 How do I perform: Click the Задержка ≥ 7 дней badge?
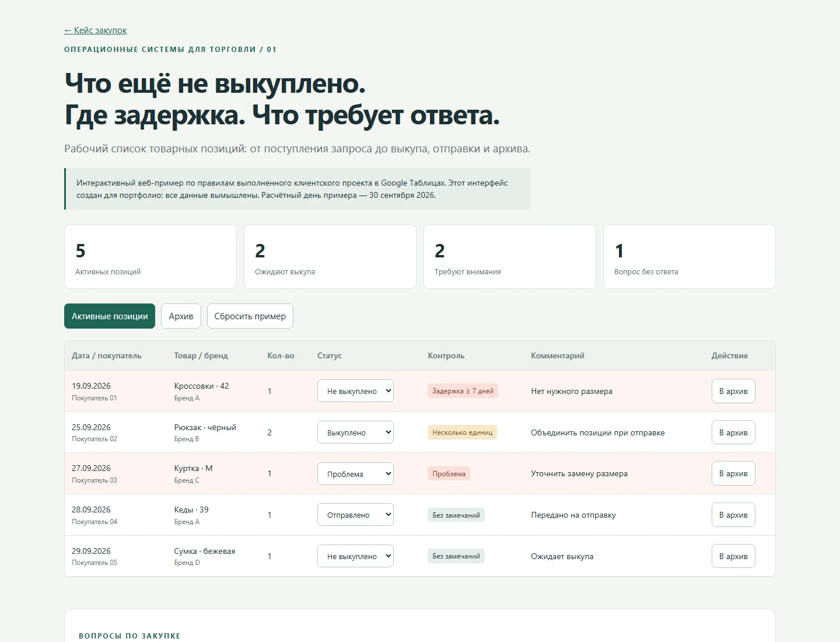click(x=463, y=391)
